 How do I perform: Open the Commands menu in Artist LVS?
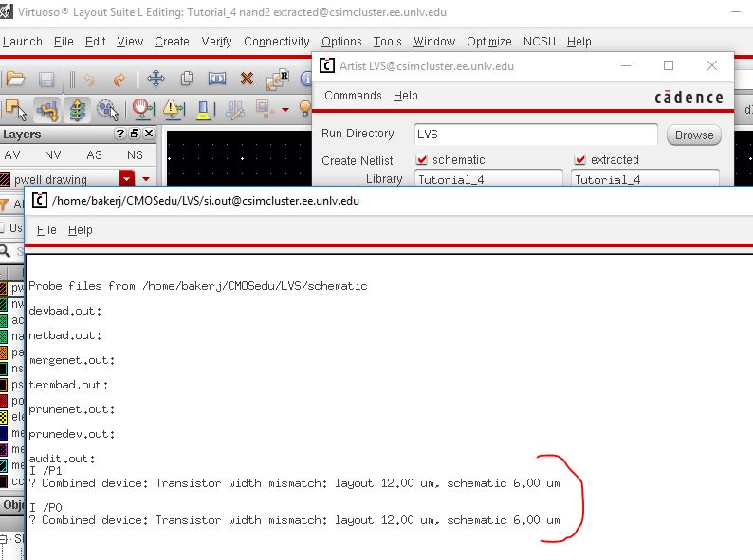click(353, 96)
